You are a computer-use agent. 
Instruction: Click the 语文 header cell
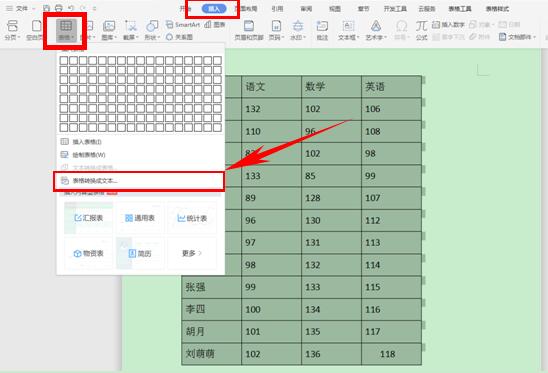271,87
